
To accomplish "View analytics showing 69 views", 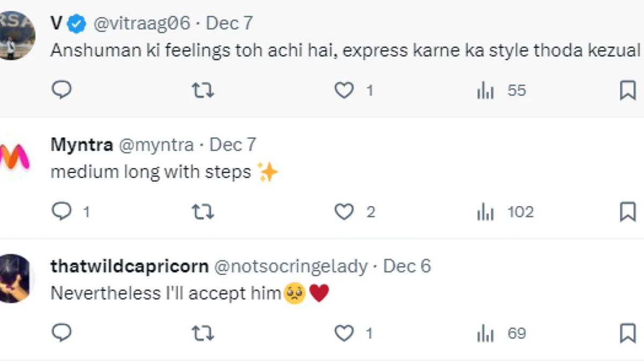I will [501, 334].
